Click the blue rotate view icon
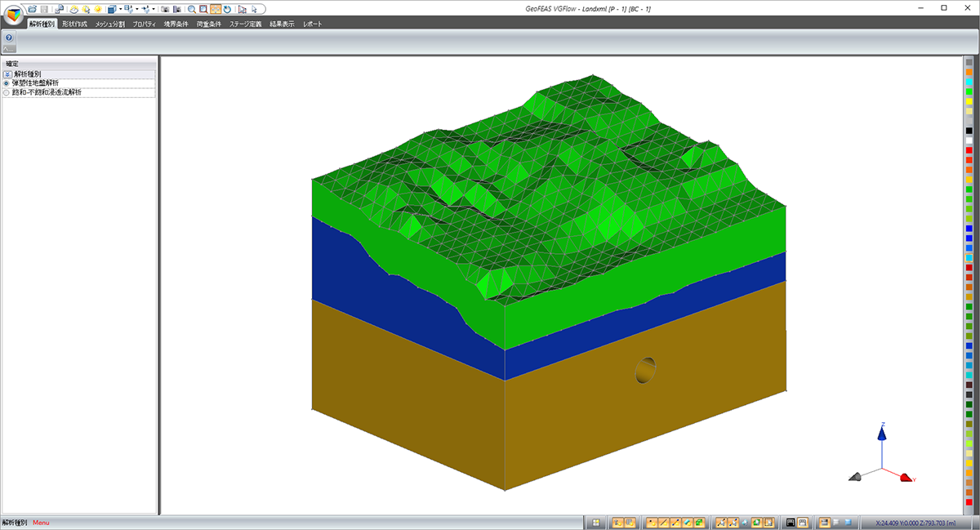 click(227, 9)
